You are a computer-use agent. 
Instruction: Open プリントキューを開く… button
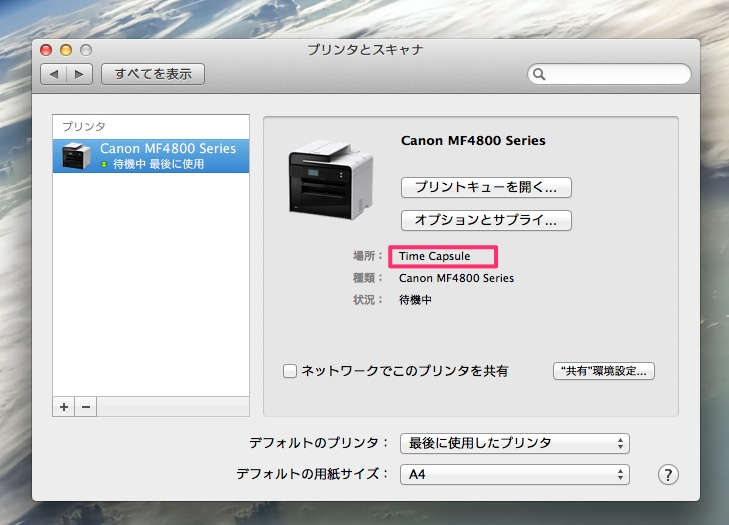pyautogui.click(x=486, y=187)
